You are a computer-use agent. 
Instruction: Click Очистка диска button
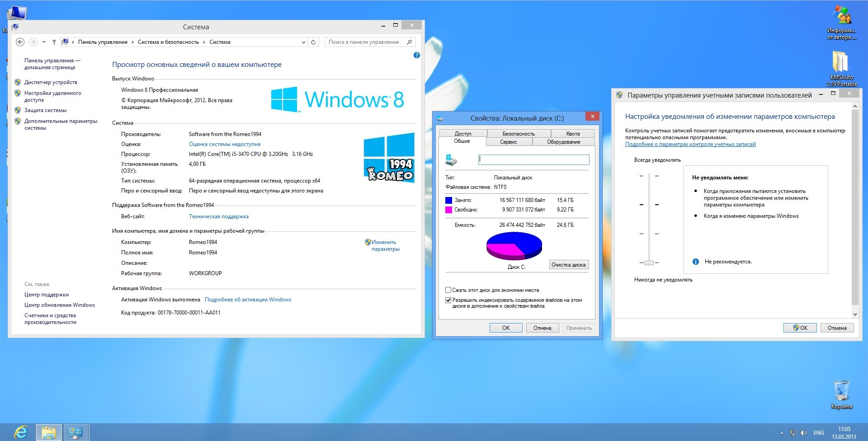pos(569,265)
